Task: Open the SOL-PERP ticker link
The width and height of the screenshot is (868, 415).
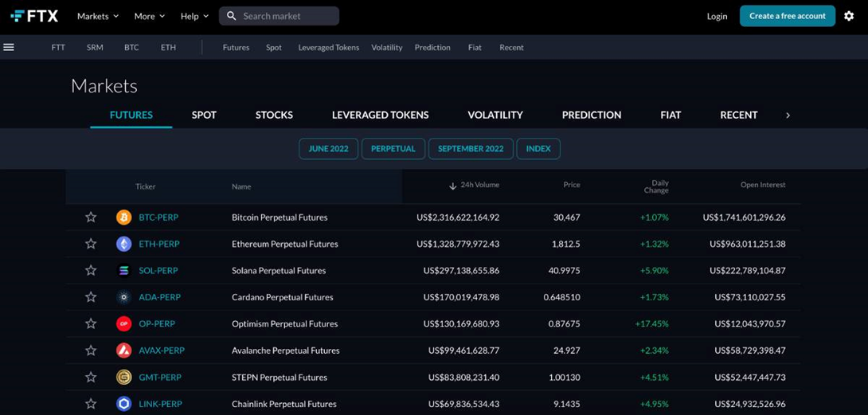Action: 158,271
